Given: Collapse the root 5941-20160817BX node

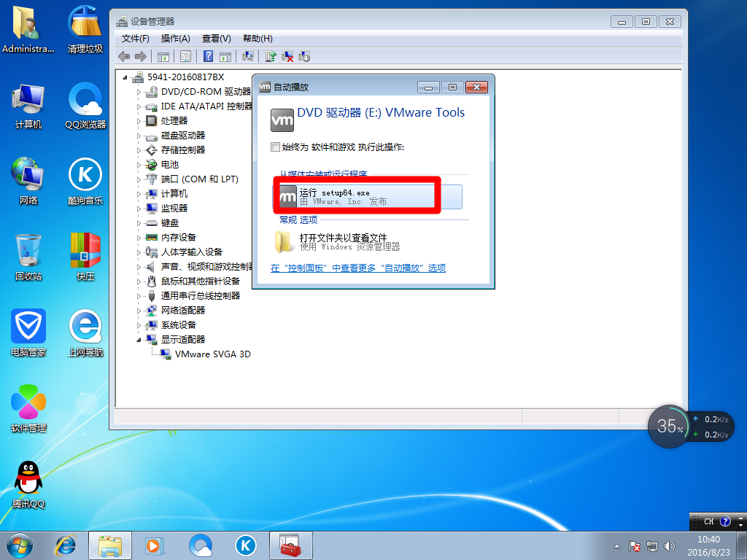Looking at the screenshot, I should pyautogui.click(x=125, y=77).
